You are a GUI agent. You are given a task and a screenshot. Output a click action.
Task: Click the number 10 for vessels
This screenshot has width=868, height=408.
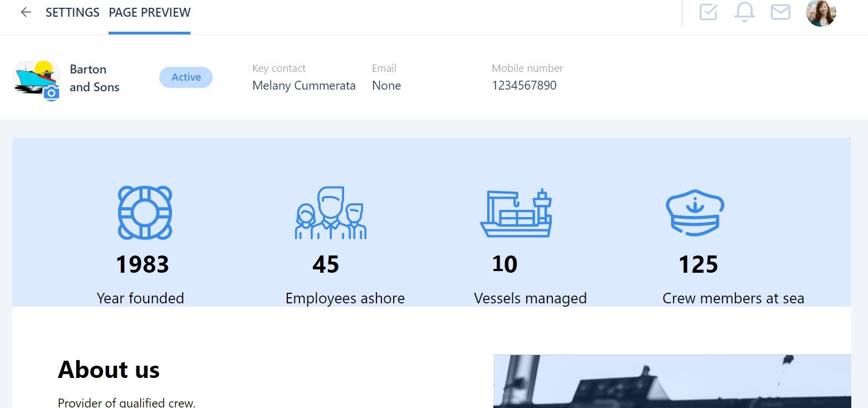pos(505,264)
